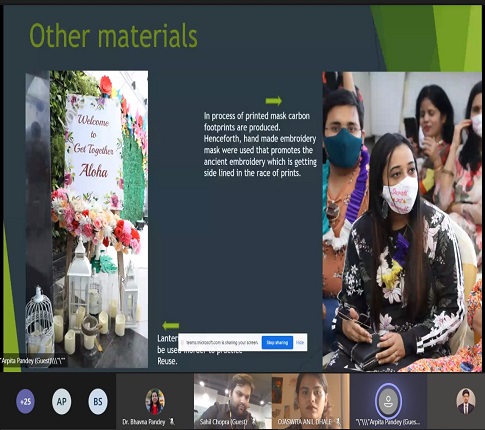This screenshot has width=485, height=430.
Task: Click the Stop sharing button
Action: coord(277,342)
